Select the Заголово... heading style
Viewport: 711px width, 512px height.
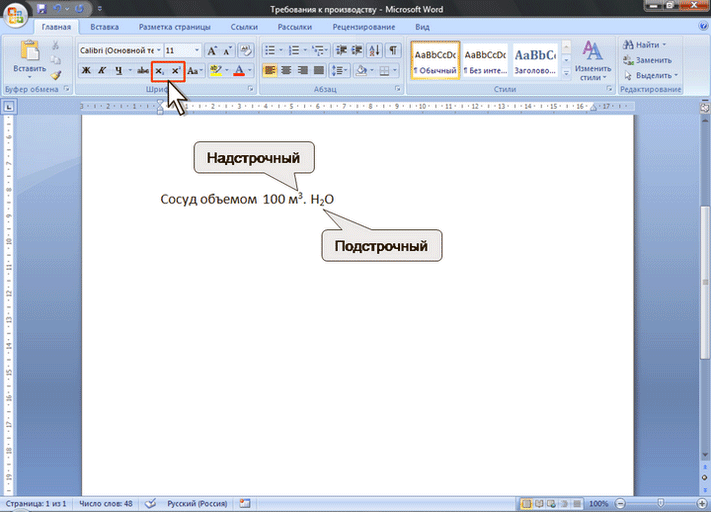click(x=535, y=60)
